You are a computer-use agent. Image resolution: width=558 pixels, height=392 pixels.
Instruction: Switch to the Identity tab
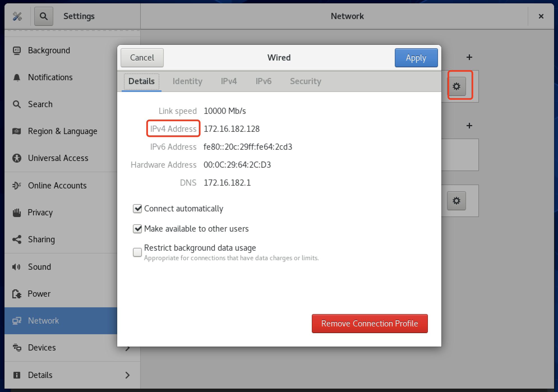(187, 81)
